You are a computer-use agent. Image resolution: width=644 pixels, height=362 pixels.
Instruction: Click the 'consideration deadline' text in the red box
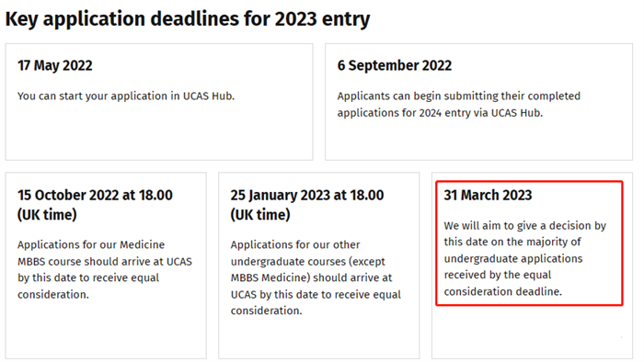coord(502,291)
